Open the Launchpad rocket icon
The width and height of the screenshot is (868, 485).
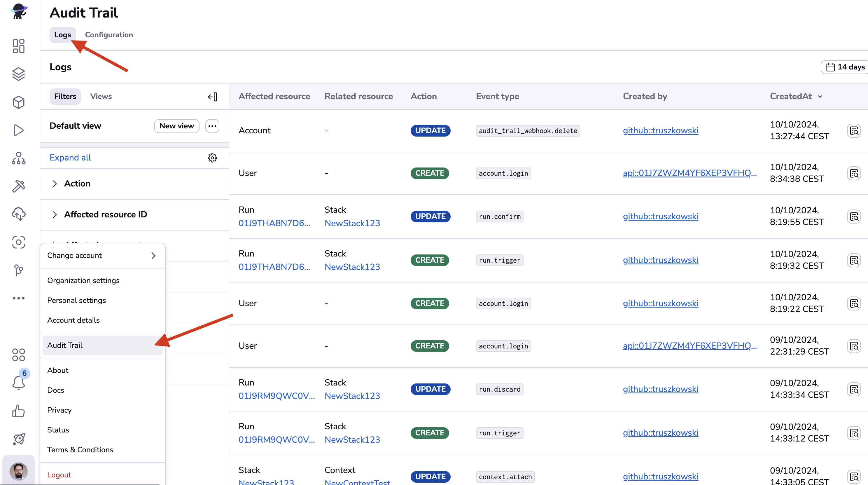click(x=19, y=439)
